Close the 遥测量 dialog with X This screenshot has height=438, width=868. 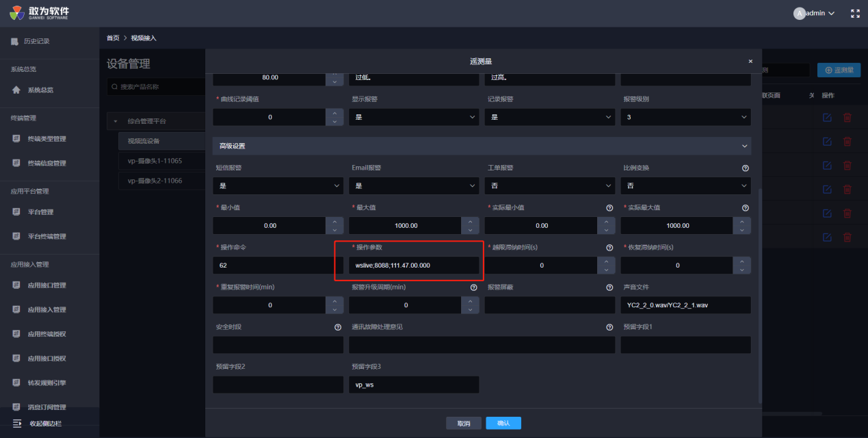point(750,61)
